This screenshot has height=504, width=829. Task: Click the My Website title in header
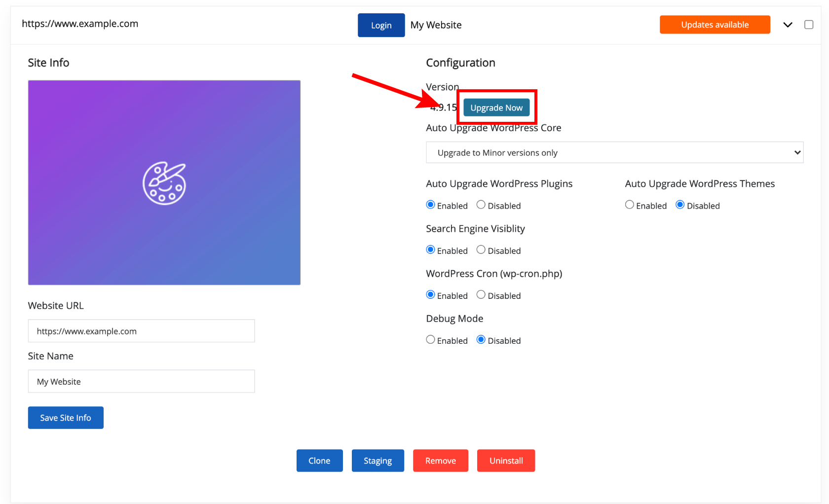pyautogui.click(x=436, y=25)
